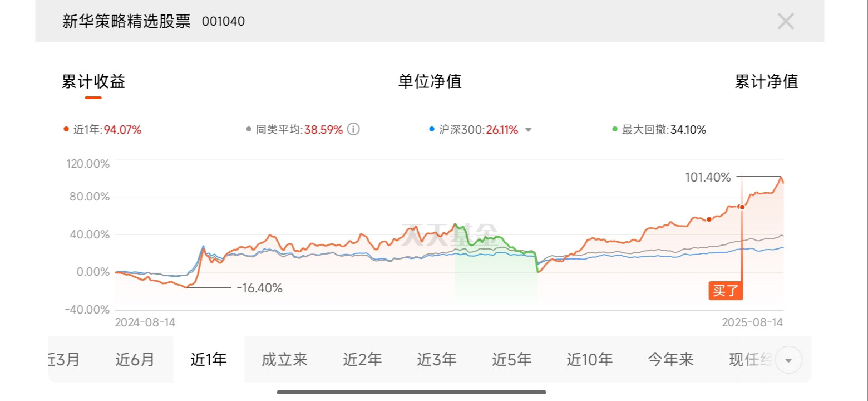Pick 今年来 year-to-date range
This screenshot has height=401, width=868.
670,360
